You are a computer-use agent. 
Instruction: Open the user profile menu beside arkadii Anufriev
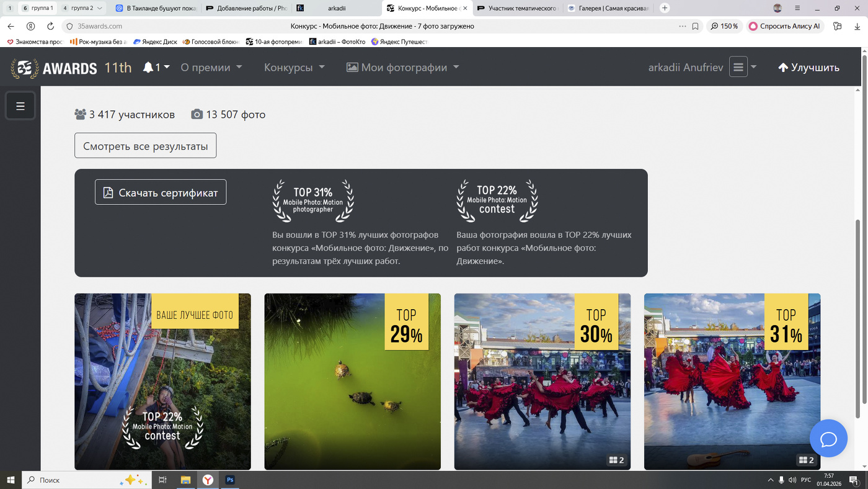[743, 67]
